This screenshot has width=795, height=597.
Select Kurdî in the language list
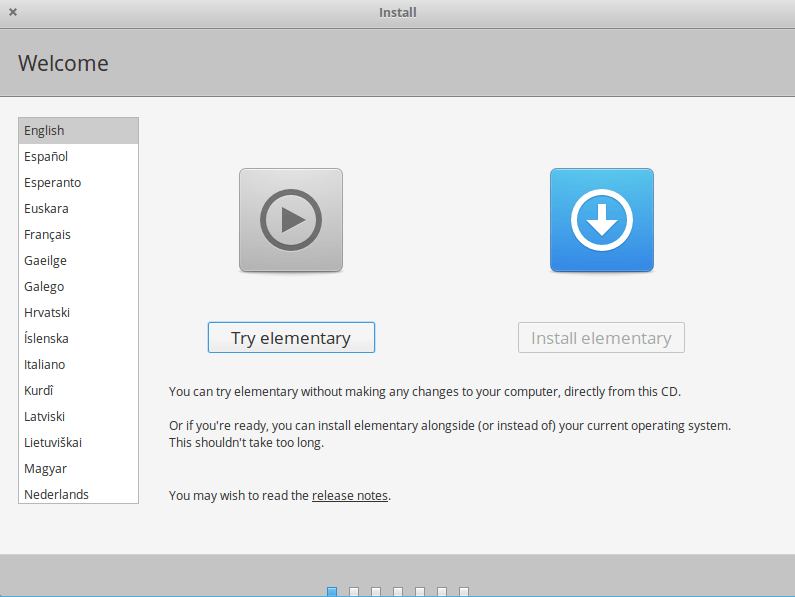point(79,390)
